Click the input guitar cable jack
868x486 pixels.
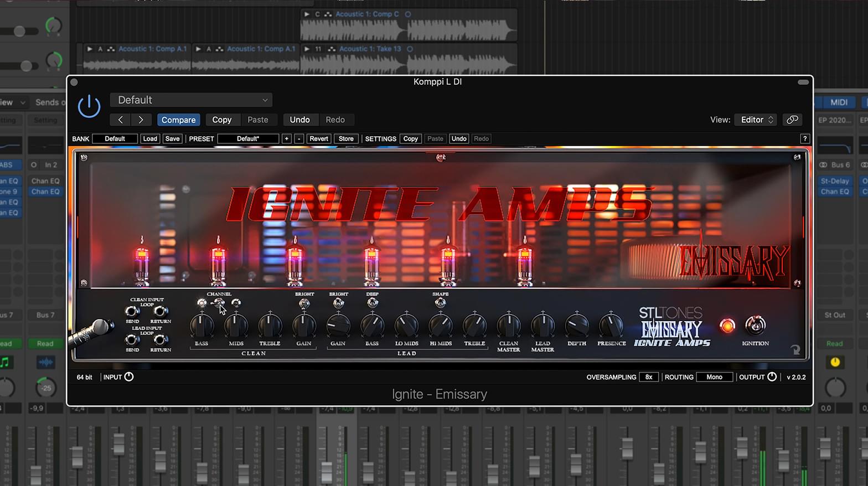[91, 332]
